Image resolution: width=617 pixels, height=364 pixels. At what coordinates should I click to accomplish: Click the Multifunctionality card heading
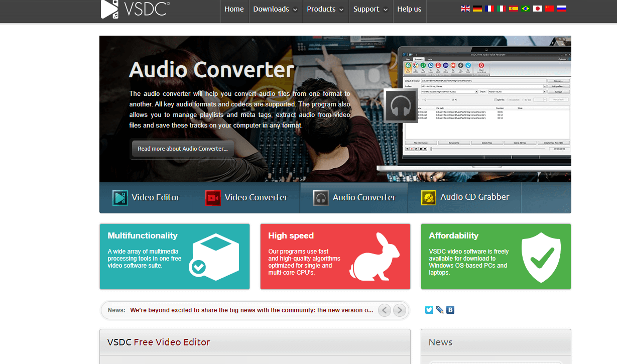(x=143, y=235)
